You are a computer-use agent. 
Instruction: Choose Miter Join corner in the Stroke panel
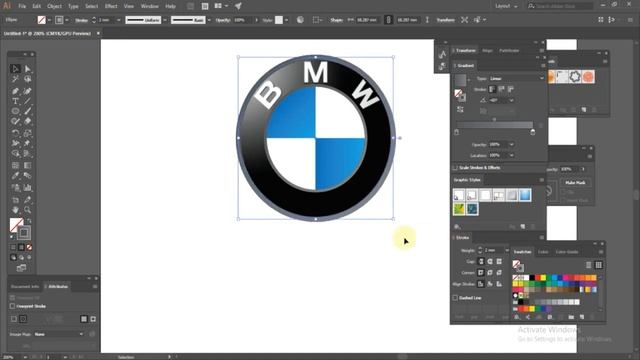click(x=481, y=273)
